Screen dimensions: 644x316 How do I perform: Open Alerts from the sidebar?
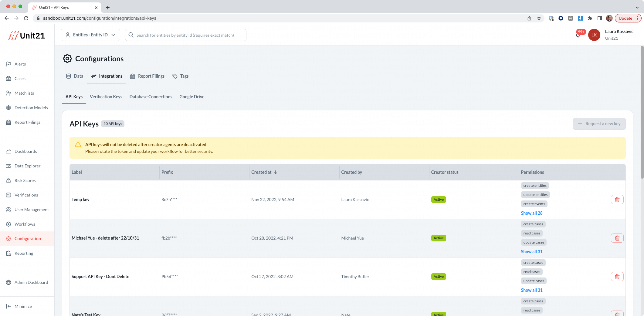pyautogui.click(x=20, y=64)
